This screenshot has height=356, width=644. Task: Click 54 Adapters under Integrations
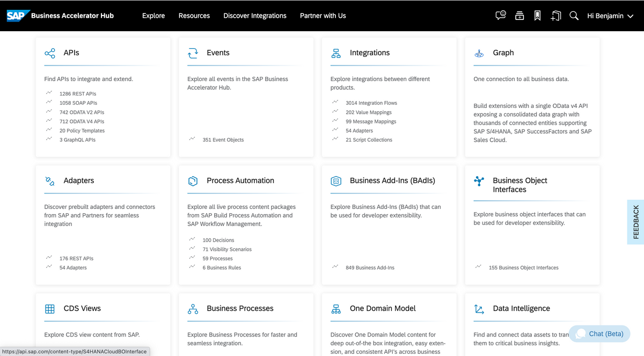point(359,130)
